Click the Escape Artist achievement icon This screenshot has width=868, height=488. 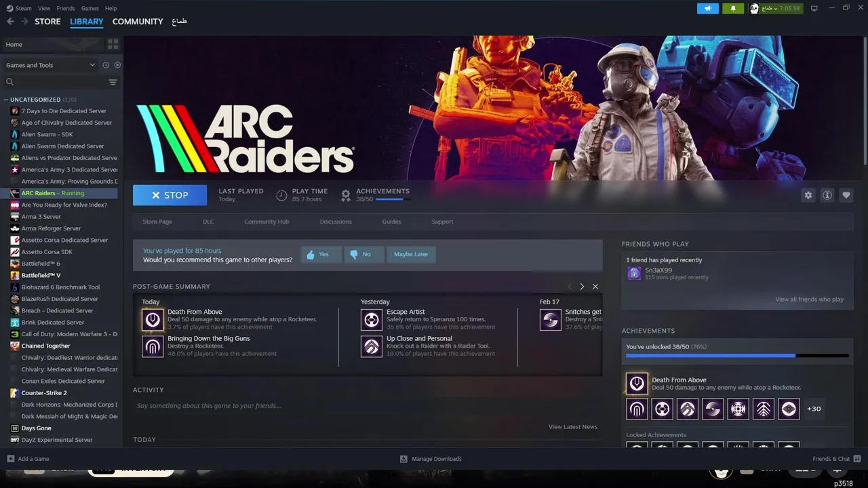click(x=372, y=319)
